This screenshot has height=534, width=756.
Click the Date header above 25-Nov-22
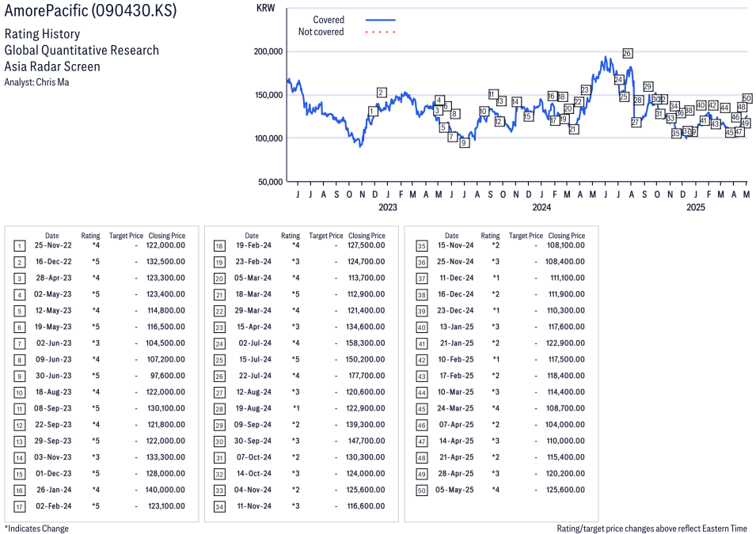52,236
